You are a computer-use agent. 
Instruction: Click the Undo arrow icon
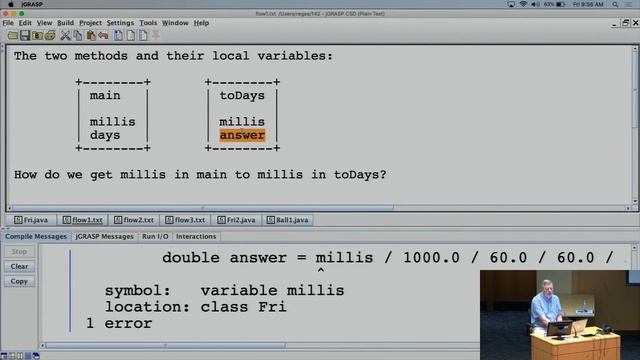(103, 36)
